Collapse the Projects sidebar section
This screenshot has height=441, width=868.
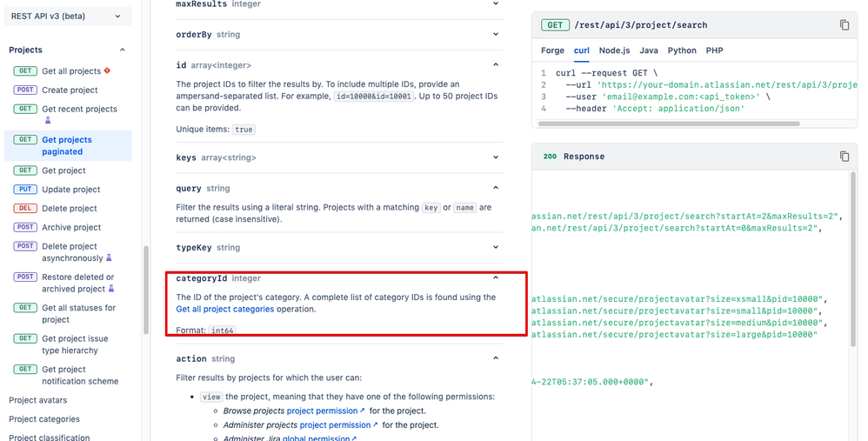pos(123,50)
